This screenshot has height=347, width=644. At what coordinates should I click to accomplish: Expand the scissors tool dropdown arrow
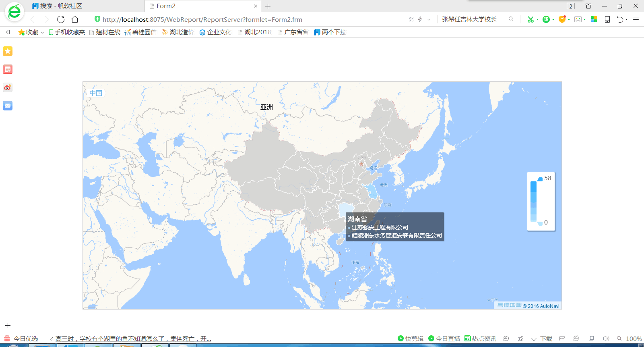pos(537,20)
